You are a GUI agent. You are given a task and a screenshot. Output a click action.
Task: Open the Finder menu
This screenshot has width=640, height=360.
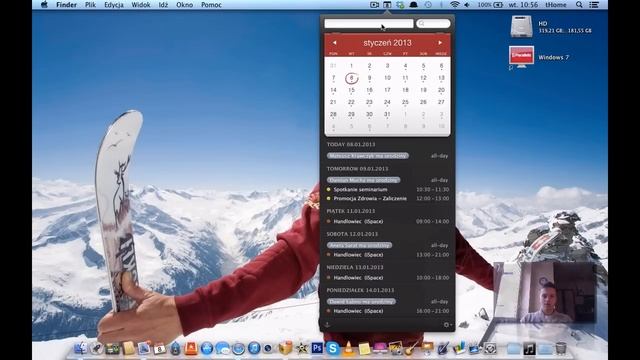coord(67,5)
